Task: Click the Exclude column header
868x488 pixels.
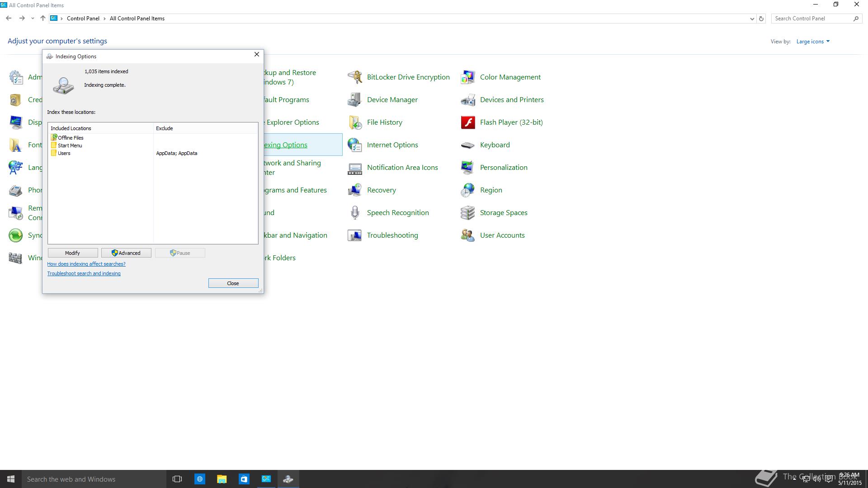Action: [206, 128]
